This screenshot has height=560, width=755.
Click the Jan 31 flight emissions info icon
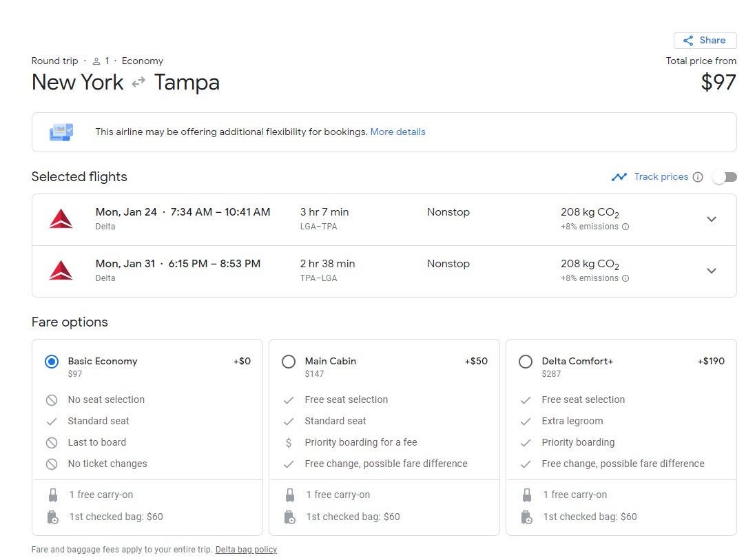tap(625, 278)
